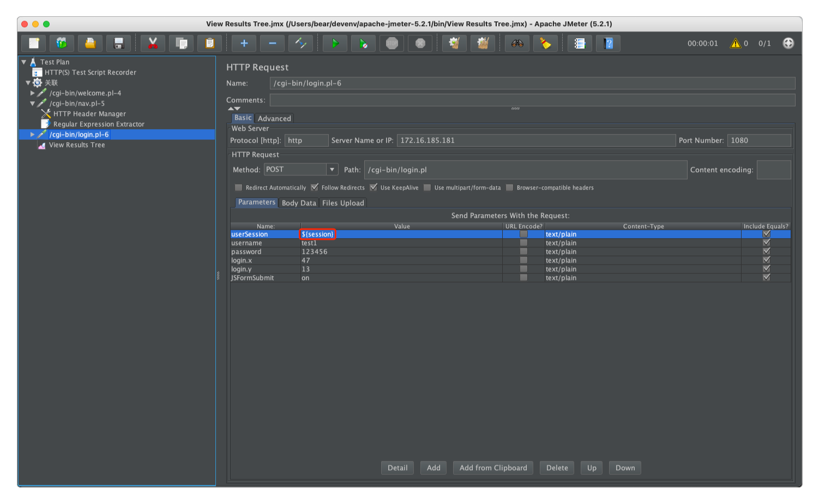Image resolution: width=819 pixels, height=504 pixels.
Task: Collapse the Test Plan tree node
Action: click(24, 62)
